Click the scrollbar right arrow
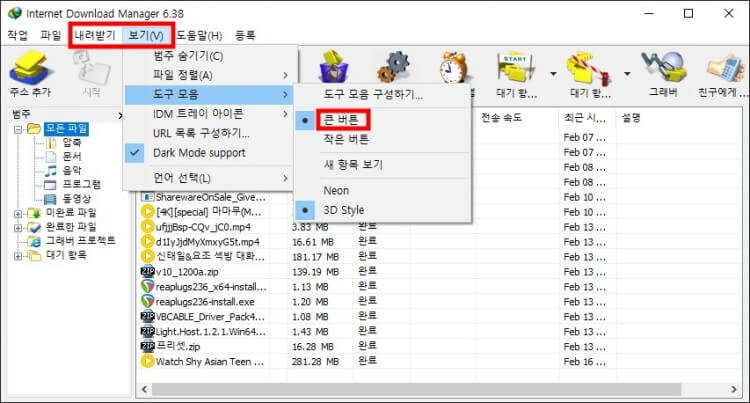 pyautogui.click(x=734, y=389)
